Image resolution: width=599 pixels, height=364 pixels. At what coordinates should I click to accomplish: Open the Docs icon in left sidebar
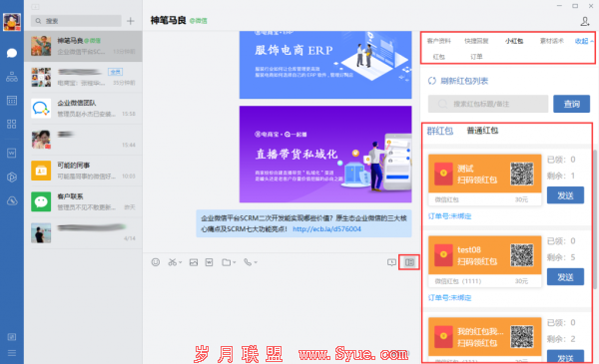pos(12,153)
